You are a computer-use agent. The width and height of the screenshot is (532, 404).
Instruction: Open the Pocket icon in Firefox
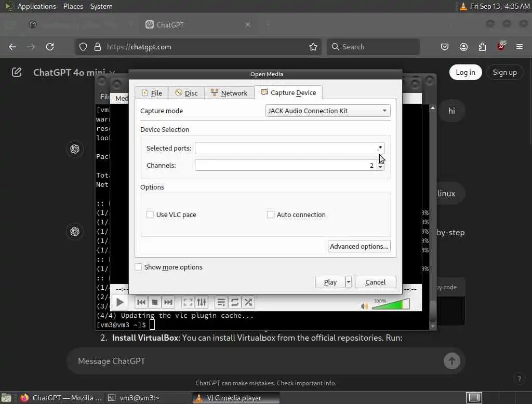tap(445, 47)
